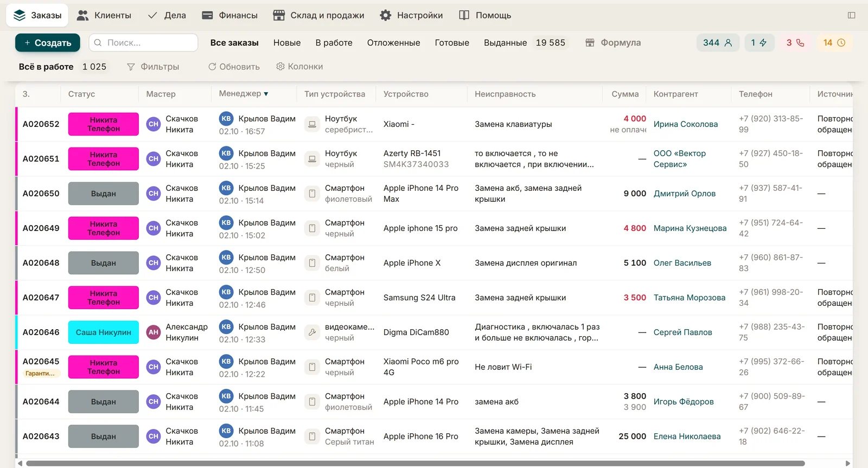The height and width of the screenshot is (468, 868).
Task: Go to the Клиенты section
Action: click(104, 15)
